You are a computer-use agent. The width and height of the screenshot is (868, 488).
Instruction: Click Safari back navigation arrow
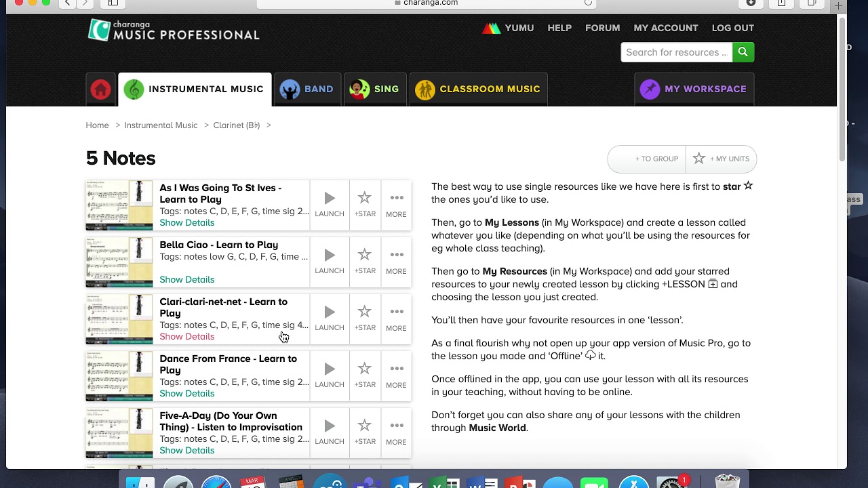click(x=67, y=3)
